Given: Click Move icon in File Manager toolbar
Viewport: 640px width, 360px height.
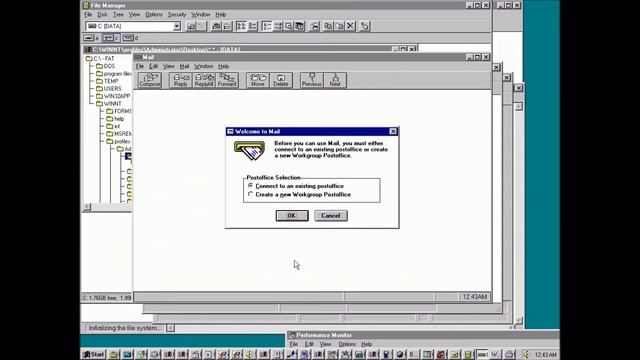Looking at the screenshot, I should pos(339,26).
